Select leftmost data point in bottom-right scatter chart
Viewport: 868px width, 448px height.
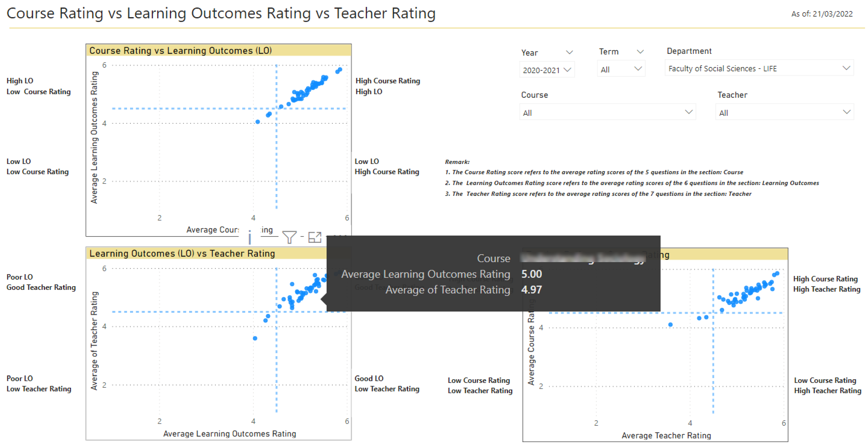click(x=670, y=325)
